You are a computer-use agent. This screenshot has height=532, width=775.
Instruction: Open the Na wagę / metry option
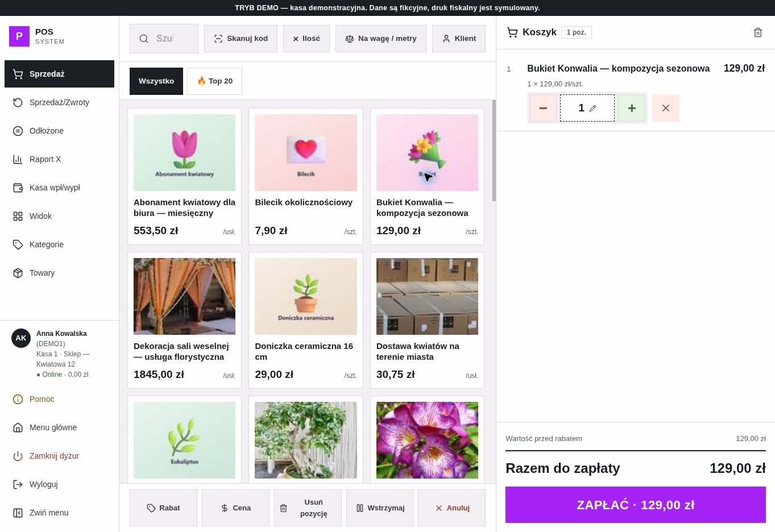[x=381, y=39]
